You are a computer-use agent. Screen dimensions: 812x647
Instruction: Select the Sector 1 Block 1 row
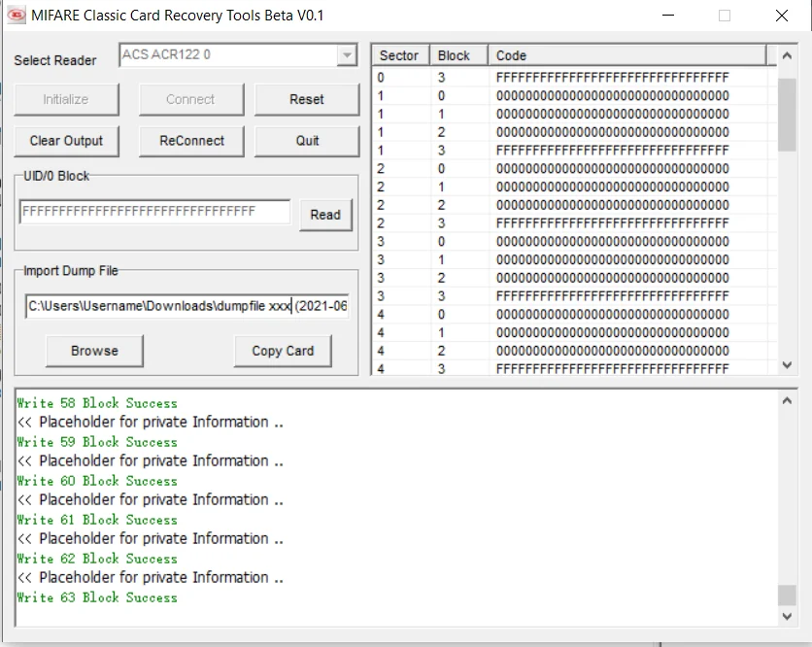575,114
